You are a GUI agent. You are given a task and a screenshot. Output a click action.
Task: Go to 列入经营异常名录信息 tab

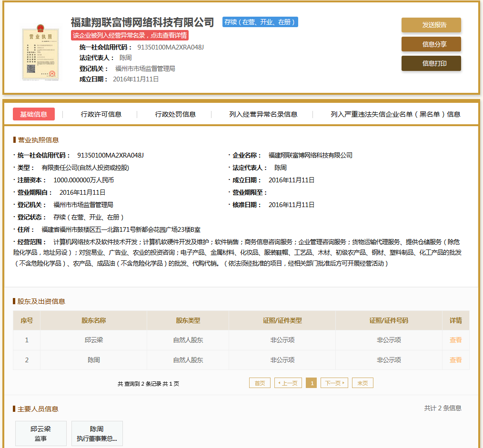click(x=263, y=114)
